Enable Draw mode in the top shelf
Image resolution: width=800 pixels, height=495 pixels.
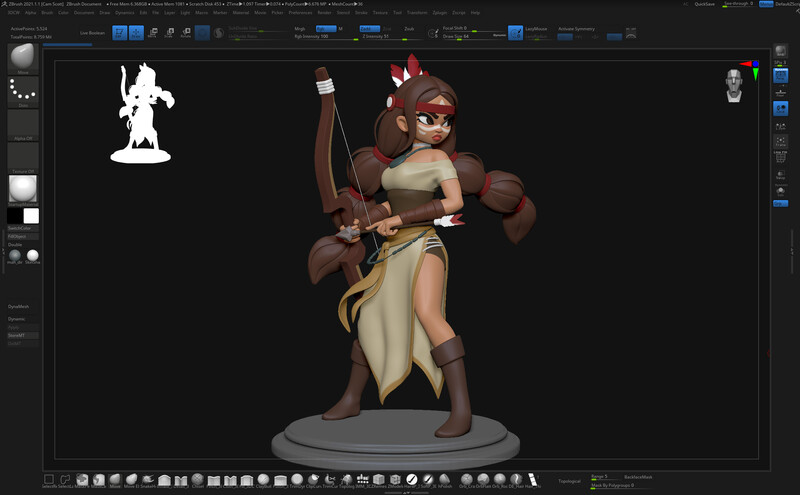(136, 33)
